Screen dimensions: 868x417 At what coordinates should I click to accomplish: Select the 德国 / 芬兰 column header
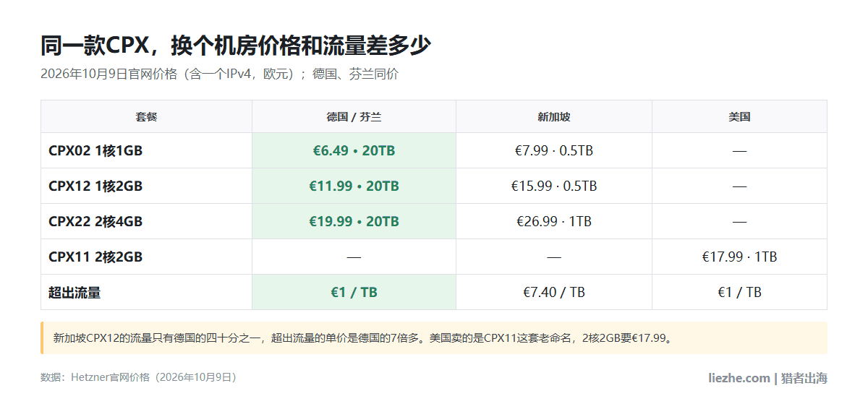point(354,116)
